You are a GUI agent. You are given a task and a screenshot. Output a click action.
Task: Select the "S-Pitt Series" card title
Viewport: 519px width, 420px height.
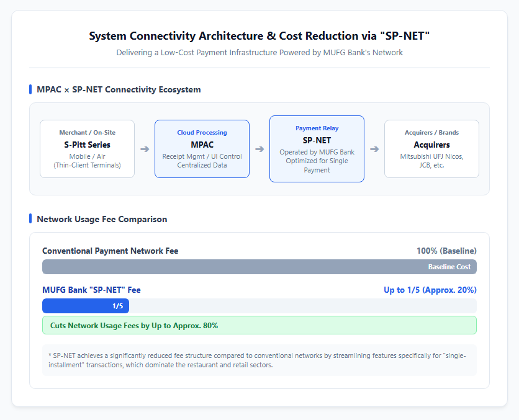88,145
